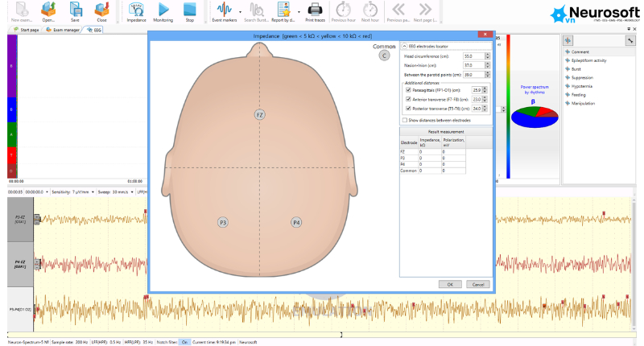The width and height of the screenshot is (644, 346).
Task: Enable Show distances between electrodes
Action: (405, 120)
